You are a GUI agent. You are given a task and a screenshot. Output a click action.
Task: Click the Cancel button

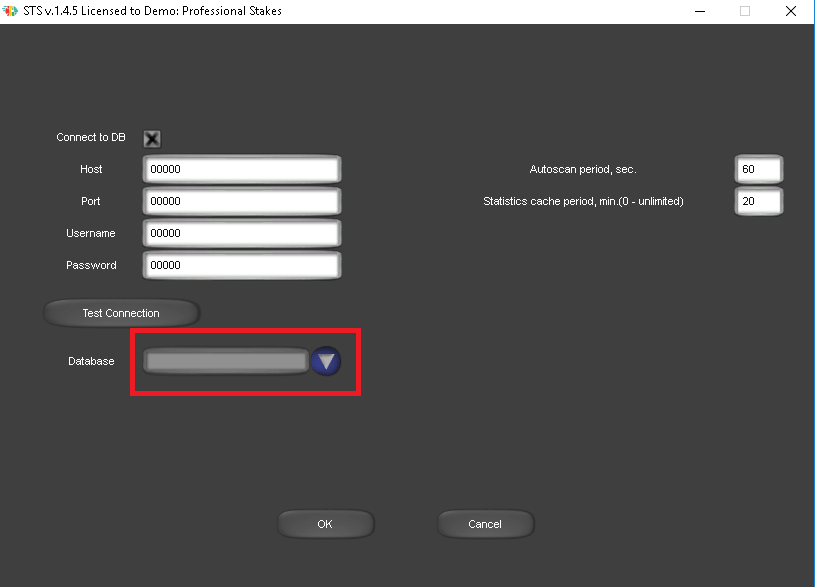click(x=485, y=524)
